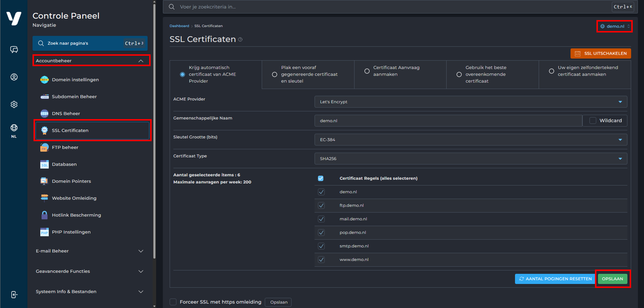
Task: Click the help question mark beside SSL Certificaten
Action: coord(240,40)
